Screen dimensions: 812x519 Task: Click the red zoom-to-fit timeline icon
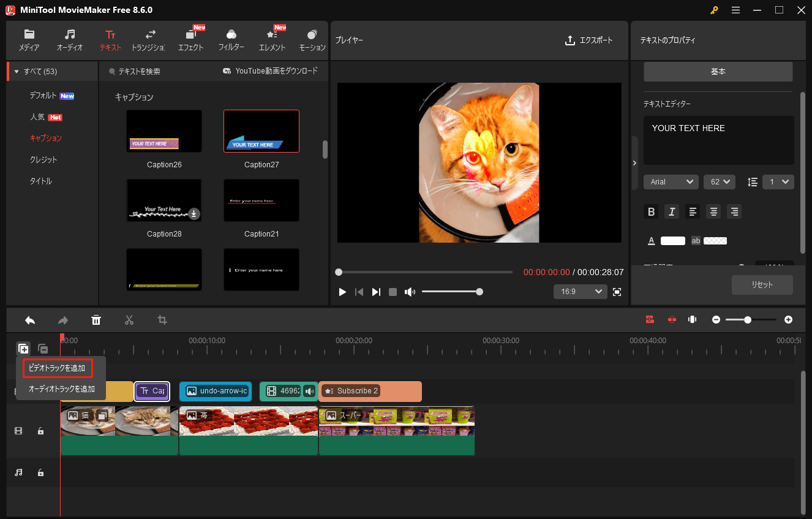[649, 319]
